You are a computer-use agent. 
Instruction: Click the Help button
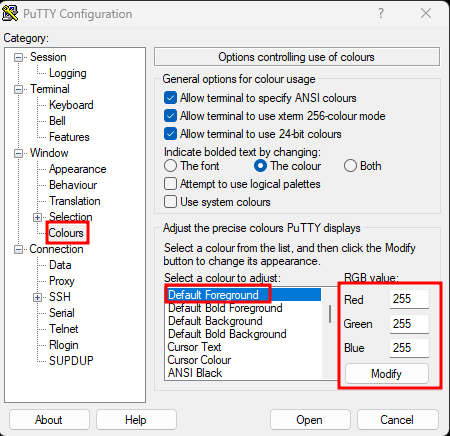pyautogui.click(x=136, y=420)
